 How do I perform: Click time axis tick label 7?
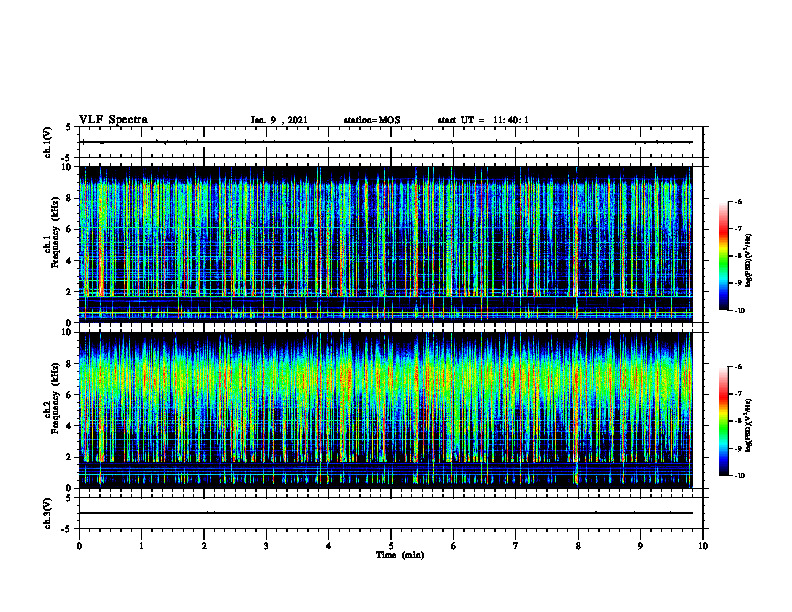coord(516,546)
